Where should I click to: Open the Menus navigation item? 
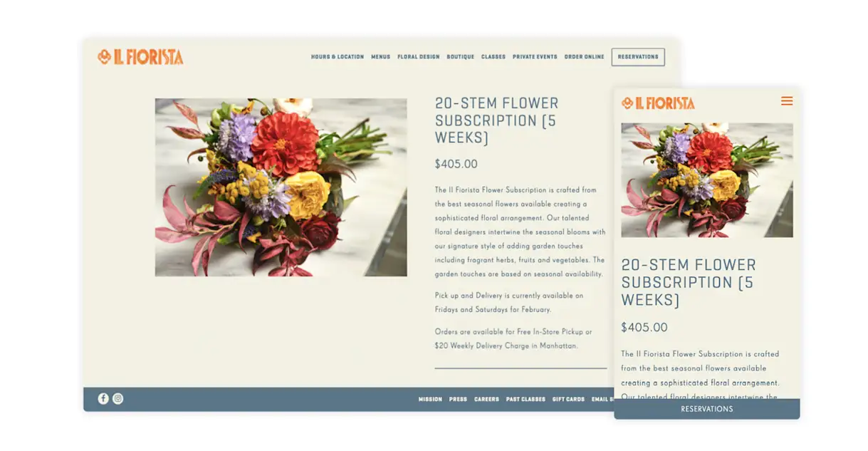coord(381,57)
